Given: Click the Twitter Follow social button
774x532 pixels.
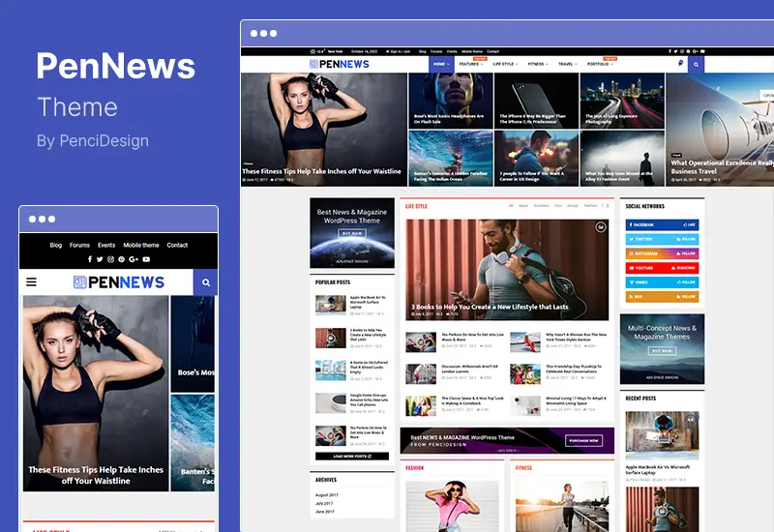Looking at the screenshot, I should [x=662, y=239].
